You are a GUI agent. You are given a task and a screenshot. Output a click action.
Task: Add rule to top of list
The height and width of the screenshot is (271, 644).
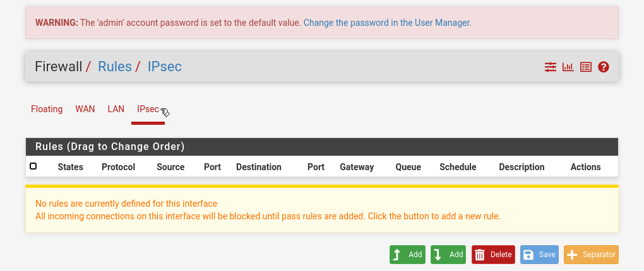click(407, 255)
